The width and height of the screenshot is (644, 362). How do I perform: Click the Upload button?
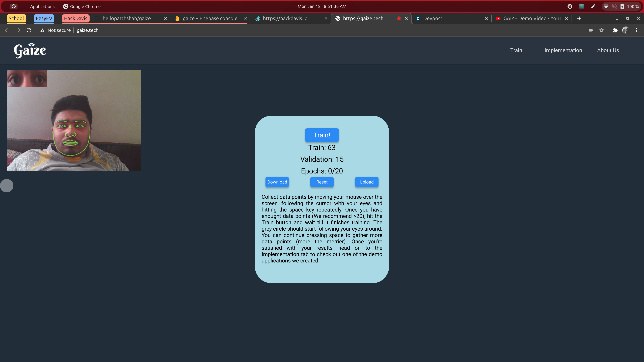(x=366, y=182)
